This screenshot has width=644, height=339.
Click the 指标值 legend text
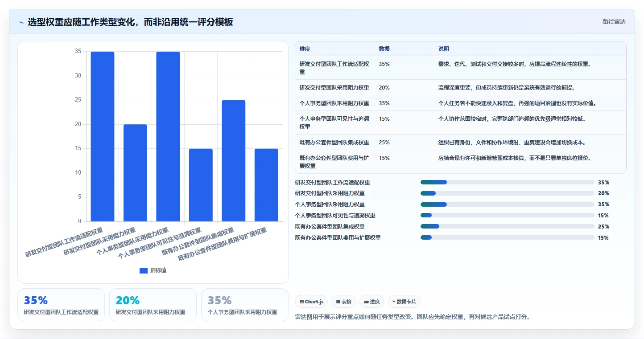(158, 271)
